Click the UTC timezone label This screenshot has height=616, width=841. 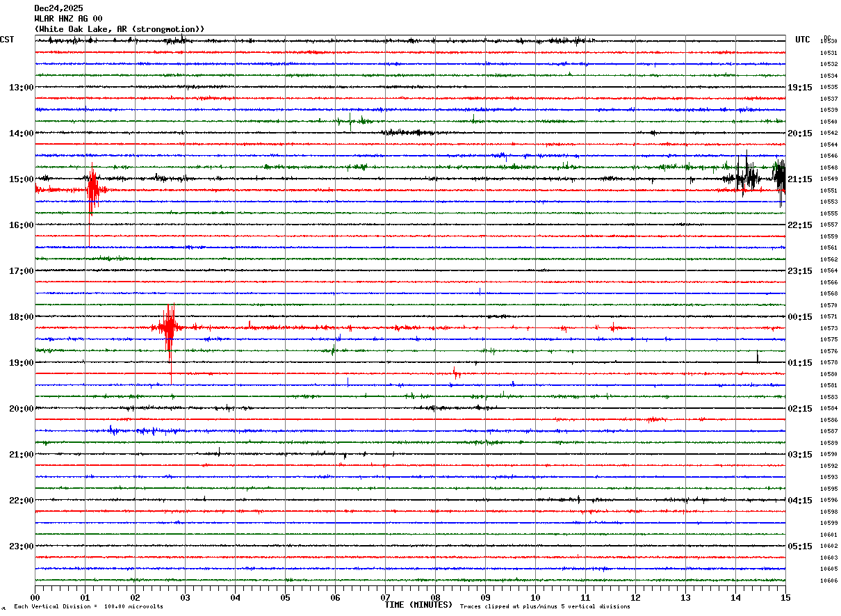pos(802,40)
